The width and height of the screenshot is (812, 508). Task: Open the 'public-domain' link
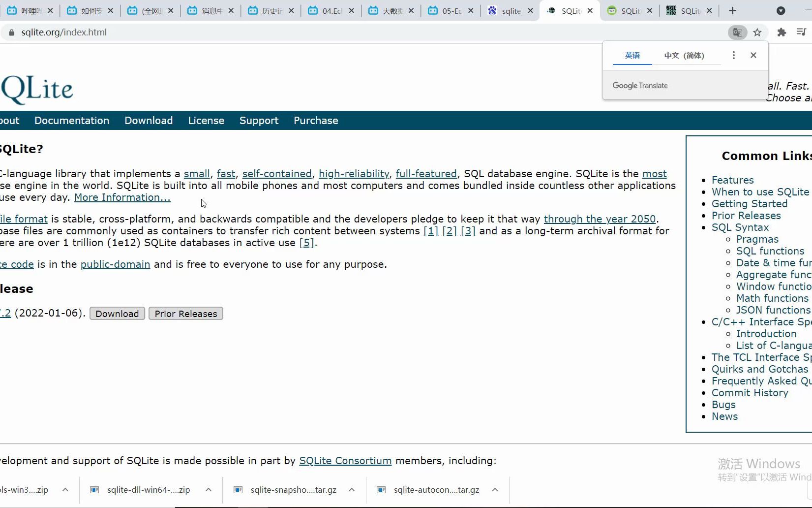click(116, 264)
